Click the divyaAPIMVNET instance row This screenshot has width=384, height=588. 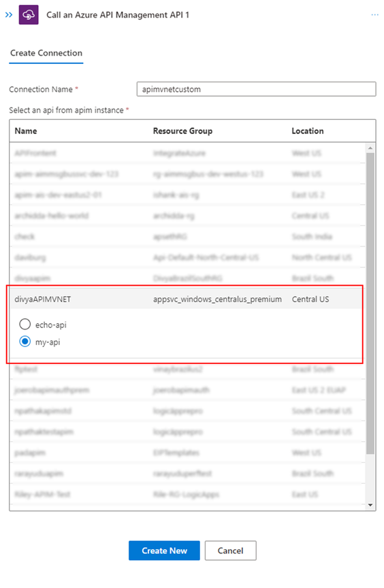coord(186,299)
